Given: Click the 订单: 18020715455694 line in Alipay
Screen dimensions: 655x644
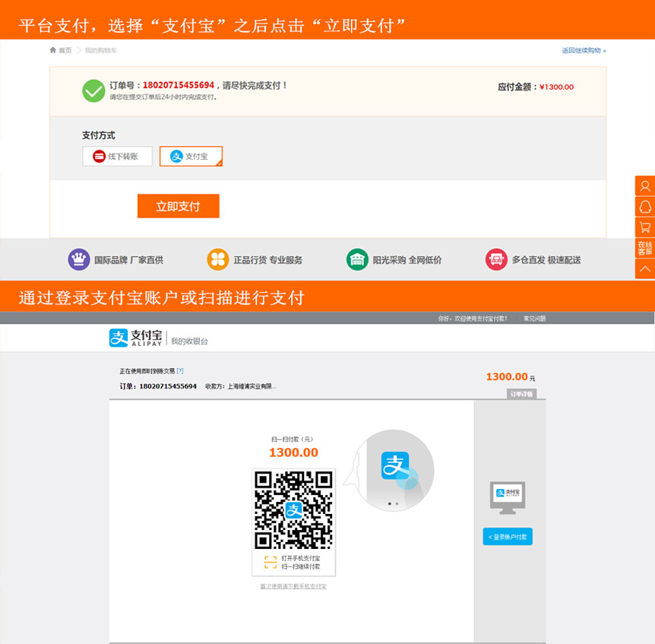Looking at the screenshot, I should 158,386.
